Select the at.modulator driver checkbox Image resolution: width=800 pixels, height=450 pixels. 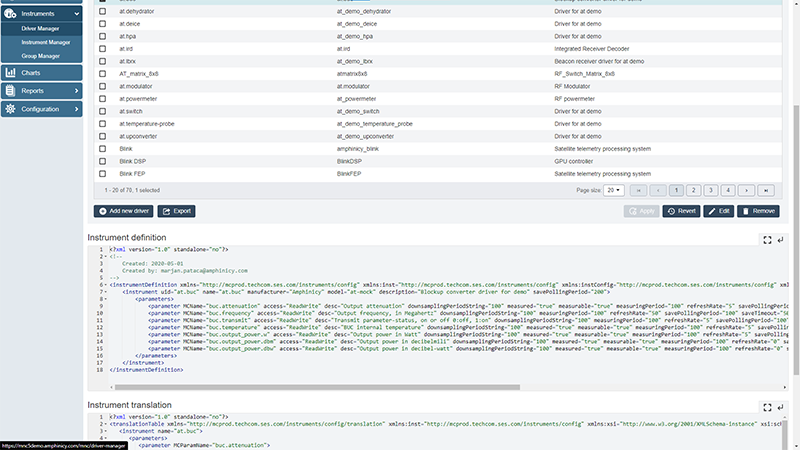click(x=103, y=87)
